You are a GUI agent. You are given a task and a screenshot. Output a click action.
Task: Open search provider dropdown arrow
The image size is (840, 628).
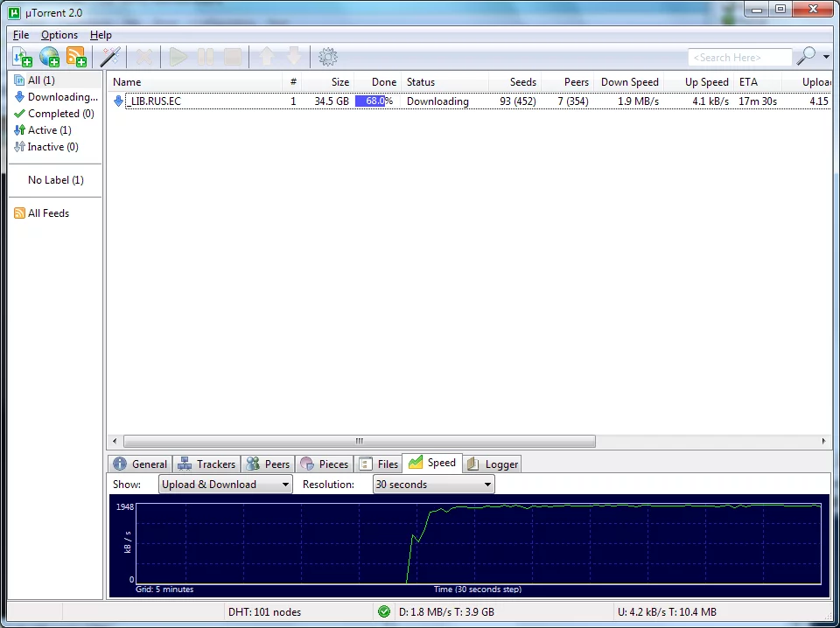[x=826, y=58]
